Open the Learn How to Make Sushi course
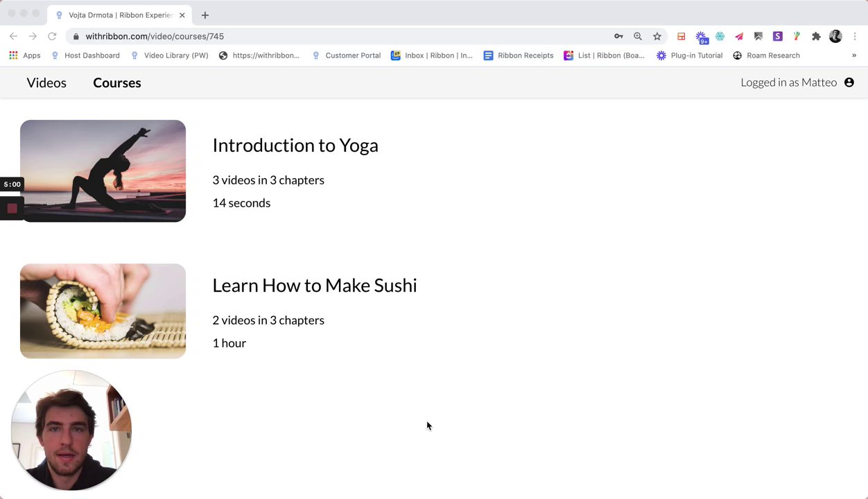 315,285
